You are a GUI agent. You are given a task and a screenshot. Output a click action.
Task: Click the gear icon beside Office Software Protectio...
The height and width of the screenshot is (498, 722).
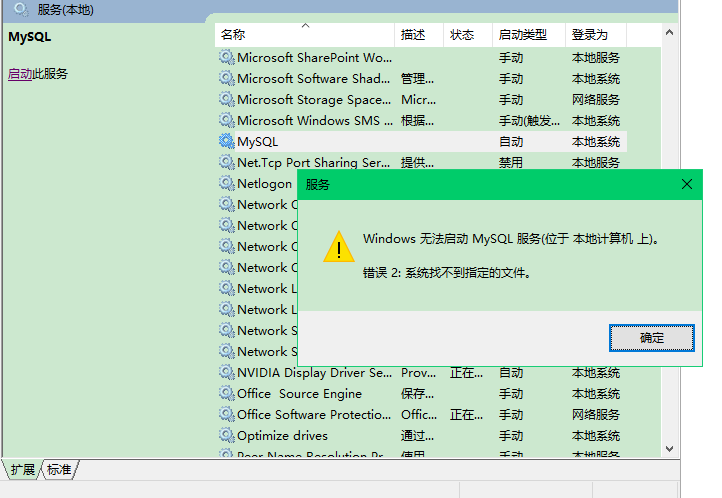(x=227, y=414)
